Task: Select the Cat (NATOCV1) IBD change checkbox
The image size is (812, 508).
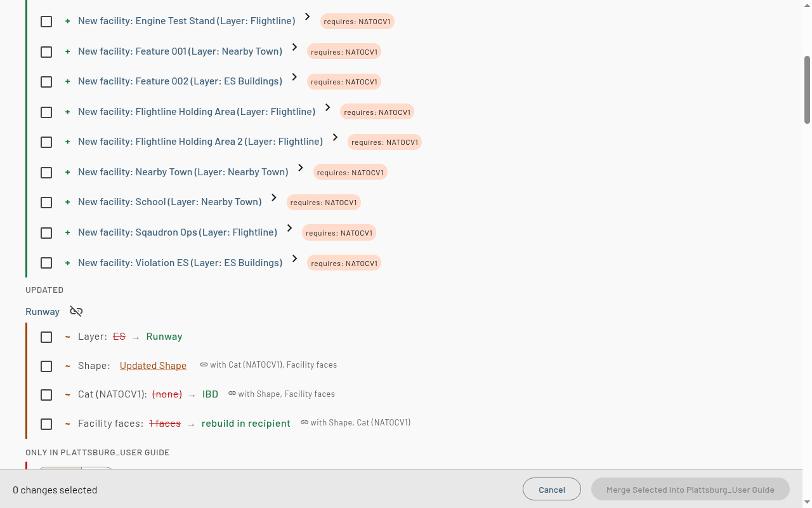Action: point(46,395)
